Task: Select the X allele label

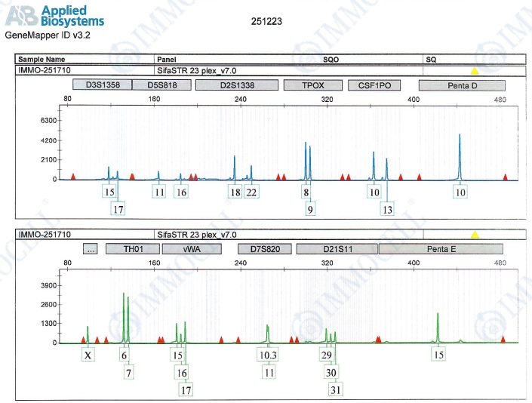Action: (x=89, y=355)
